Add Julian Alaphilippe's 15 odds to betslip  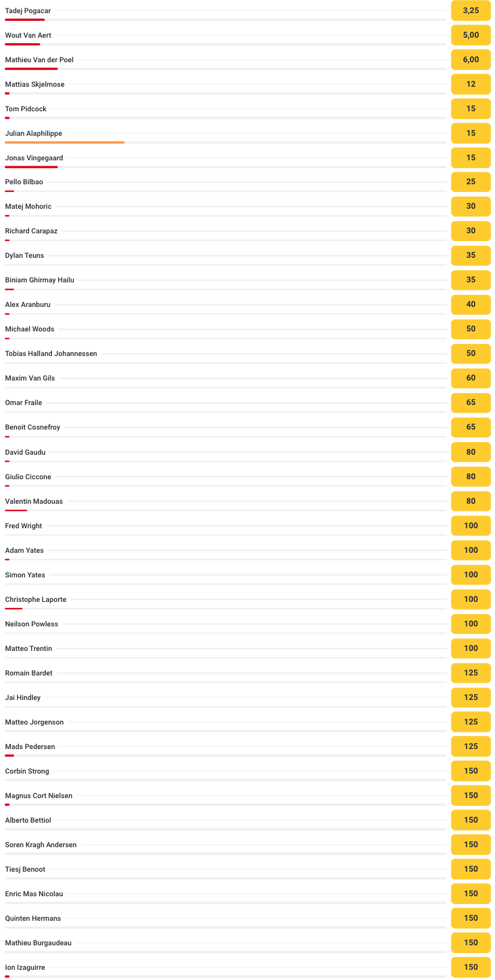470,133
